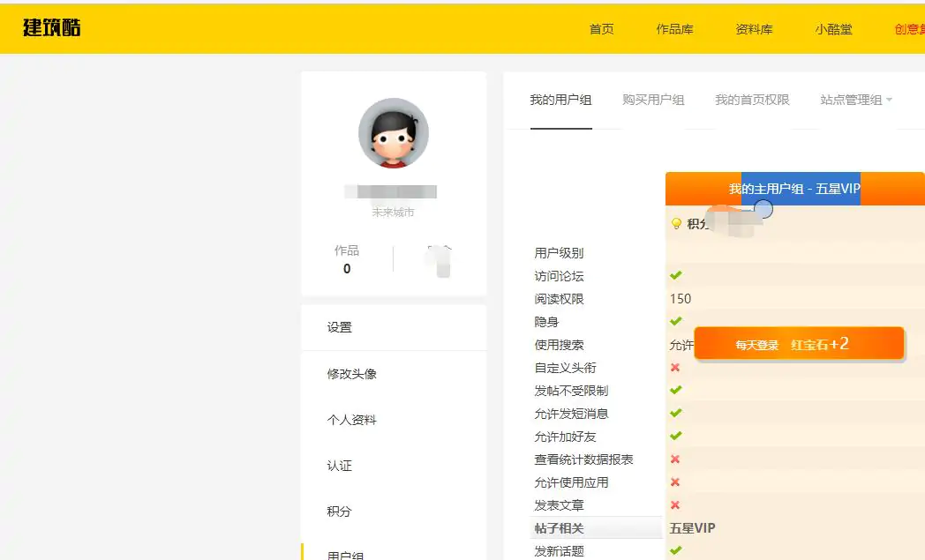The width and height of the screenshot is (925, 560).
Task: Open 修改头像 in the sidebar
Action: pos(351,374)
